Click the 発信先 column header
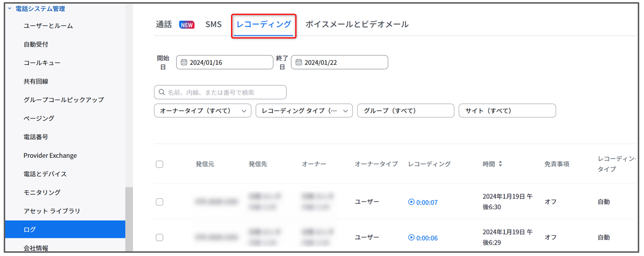Screen dimensions: 644x256 (x=258, y=164)
